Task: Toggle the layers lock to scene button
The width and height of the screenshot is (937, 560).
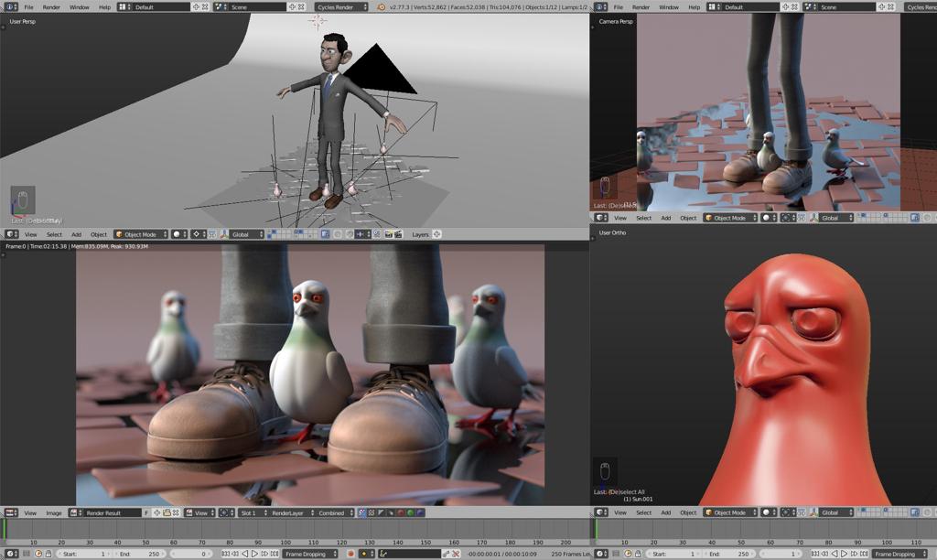Action: click(x=436, y=234)
